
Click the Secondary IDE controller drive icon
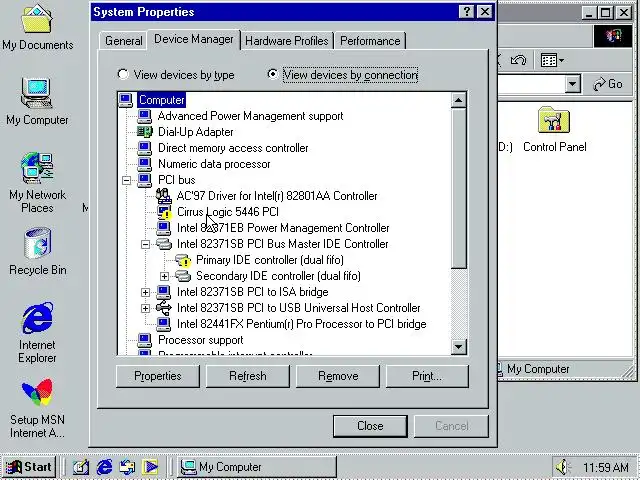coord(183,276)
